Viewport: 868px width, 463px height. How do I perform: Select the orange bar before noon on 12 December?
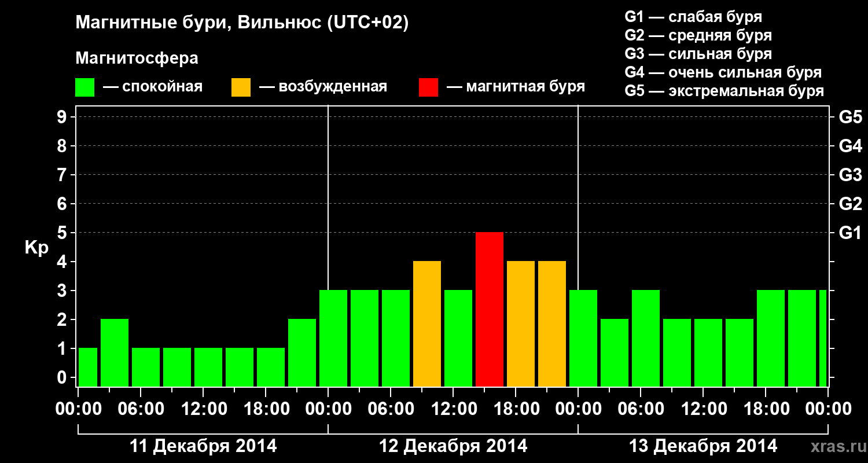[427, 324]
